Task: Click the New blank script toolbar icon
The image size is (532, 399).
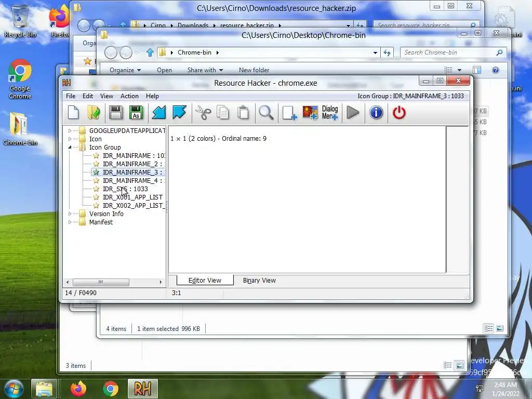Action: [x=73, y=113]
